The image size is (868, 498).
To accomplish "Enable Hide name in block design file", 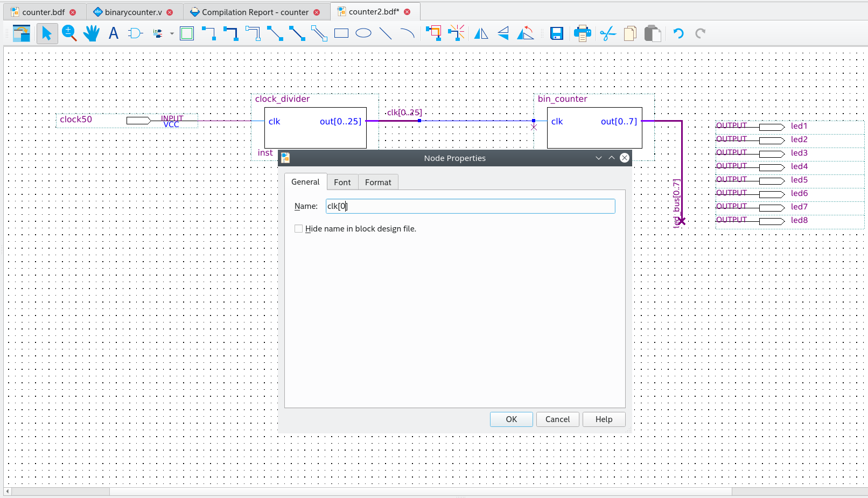I will coord(298,229).
